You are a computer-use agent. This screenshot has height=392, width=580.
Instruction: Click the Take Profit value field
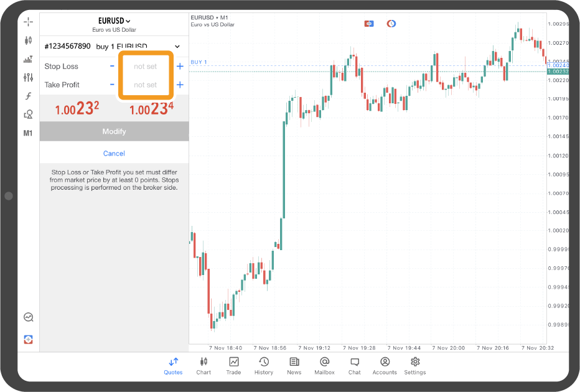click(146, 85)
